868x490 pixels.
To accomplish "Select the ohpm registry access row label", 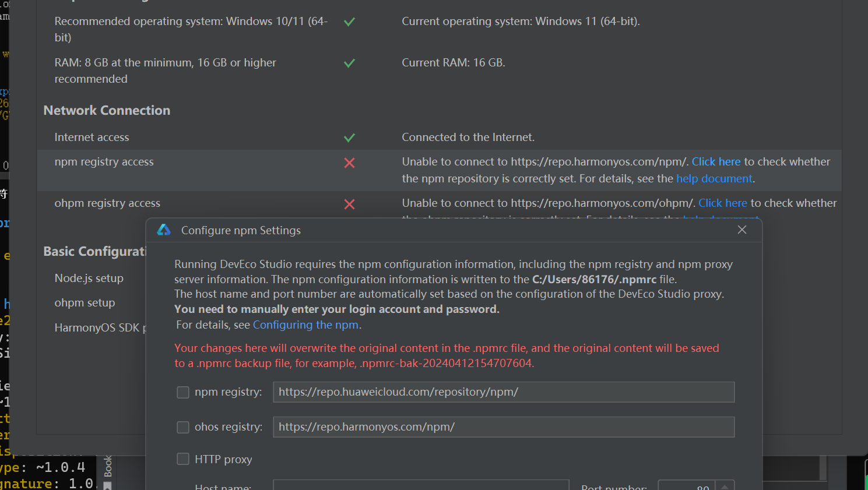I will pyautogui.click(x=107, y=203).
